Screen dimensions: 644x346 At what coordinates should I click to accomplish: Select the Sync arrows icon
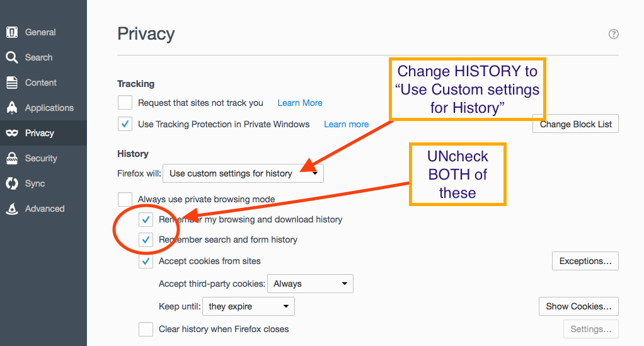click(x=12, y=183)
